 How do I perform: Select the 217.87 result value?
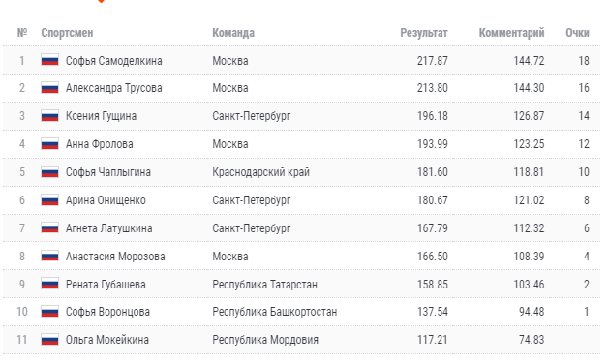click(433, 61)
